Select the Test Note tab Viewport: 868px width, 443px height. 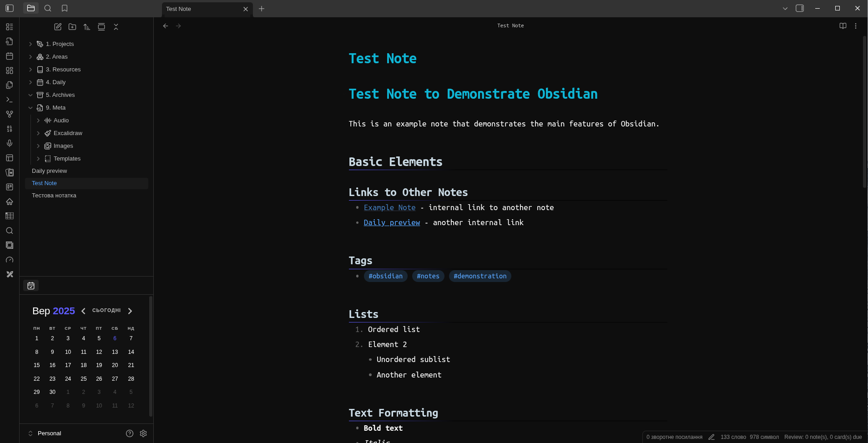pos(207,9)
